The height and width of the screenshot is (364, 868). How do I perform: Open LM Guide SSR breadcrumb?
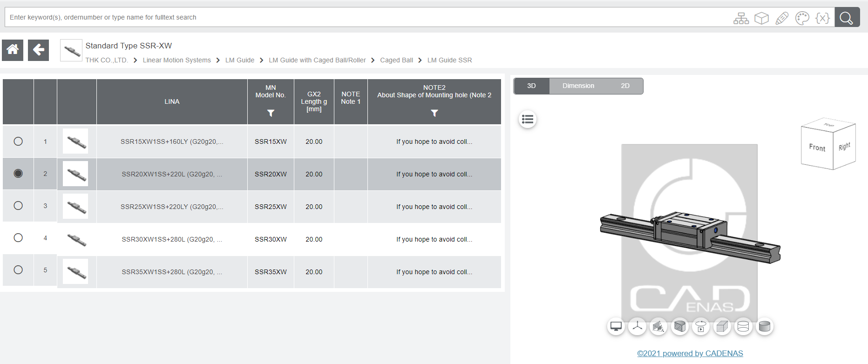coord(450,60)
